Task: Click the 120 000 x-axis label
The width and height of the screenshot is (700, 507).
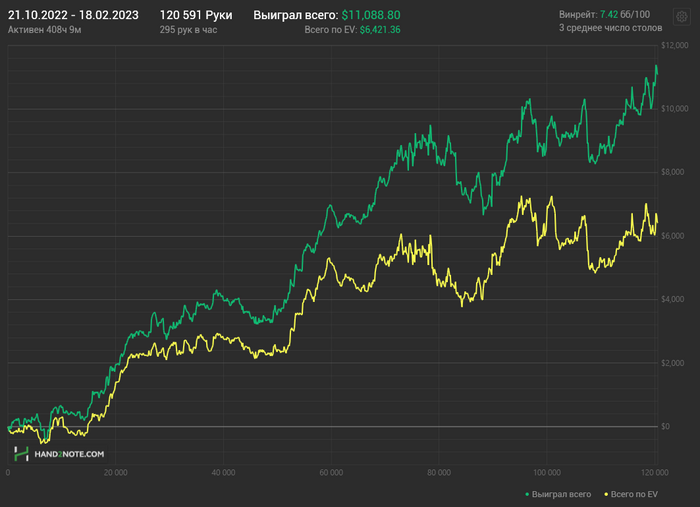Action: click(655, 473)
